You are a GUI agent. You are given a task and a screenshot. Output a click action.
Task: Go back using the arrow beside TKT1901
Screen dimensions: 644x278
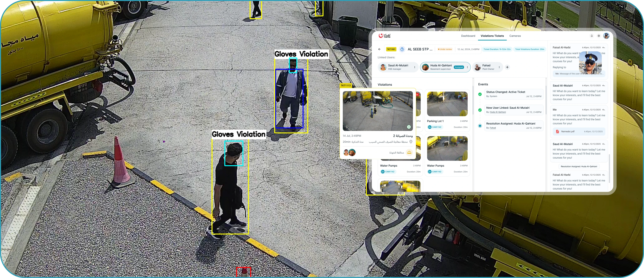pyautogui.click(x=379, y=49)
